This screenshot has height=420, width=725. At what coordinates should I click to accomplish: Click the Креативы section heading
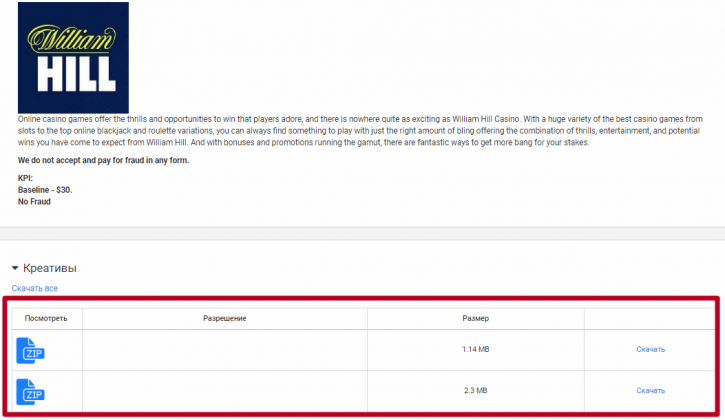50,268
